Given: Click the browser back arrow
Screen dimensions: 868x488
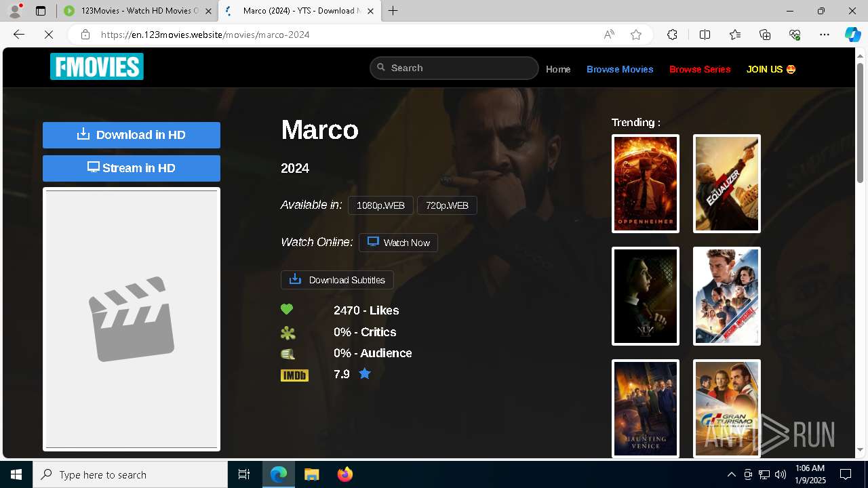Looking at the screenshot, I should pos(19,35).
